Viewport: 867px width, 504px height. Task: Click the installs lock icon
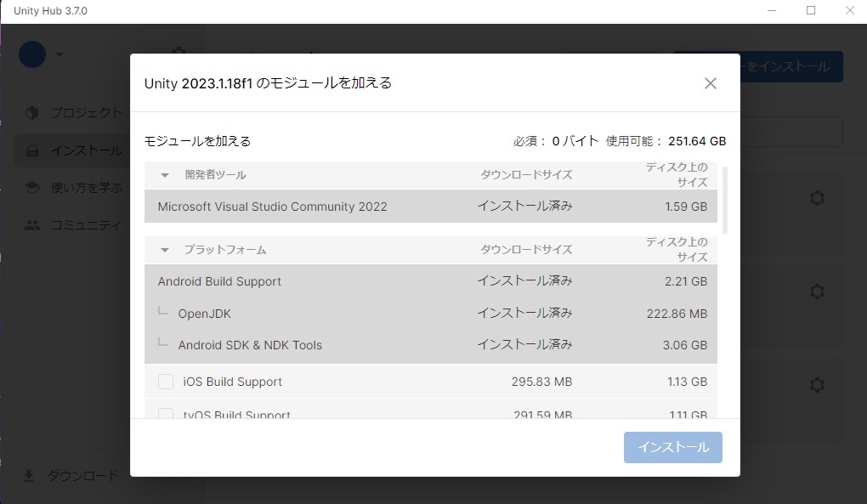(32, 150)
